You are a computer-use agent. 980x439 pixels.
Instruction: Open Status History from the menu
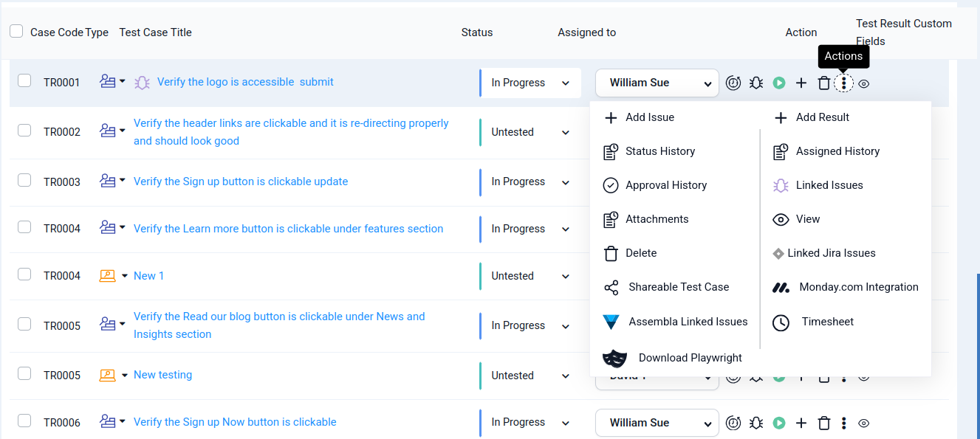point(650,151)
